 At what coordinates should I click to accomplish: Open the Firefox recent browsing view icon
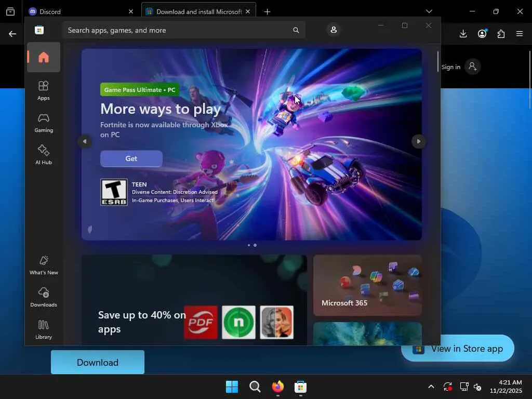[x=10, y=11]
